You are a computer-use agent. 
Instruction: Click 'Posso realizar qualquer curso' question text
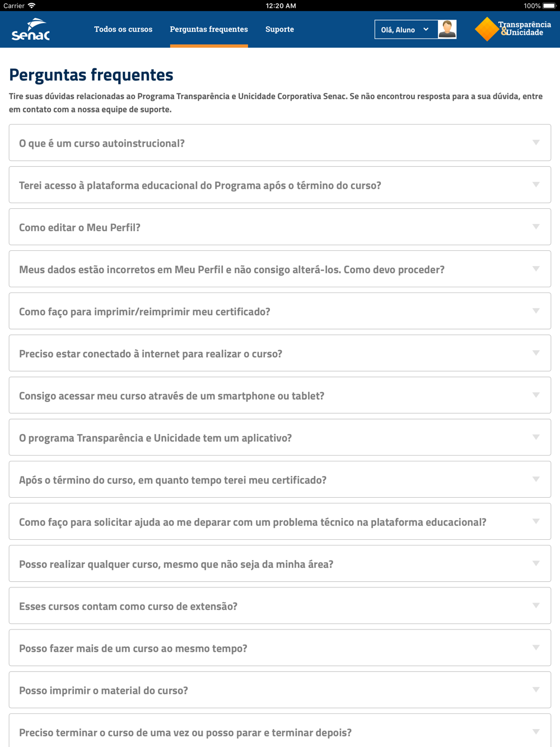click(x=176, y=564)
